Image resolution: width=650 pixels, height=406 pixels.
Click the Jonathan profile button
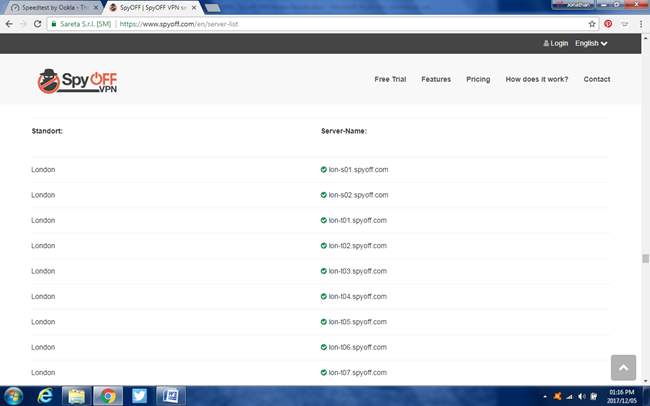(x=573, y=5)
